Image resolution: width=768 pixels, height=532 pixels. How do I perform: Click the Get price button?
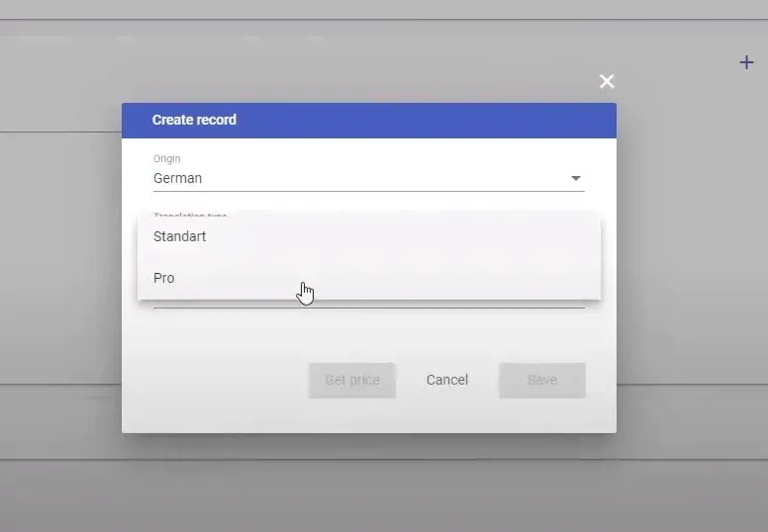point(352,381)
